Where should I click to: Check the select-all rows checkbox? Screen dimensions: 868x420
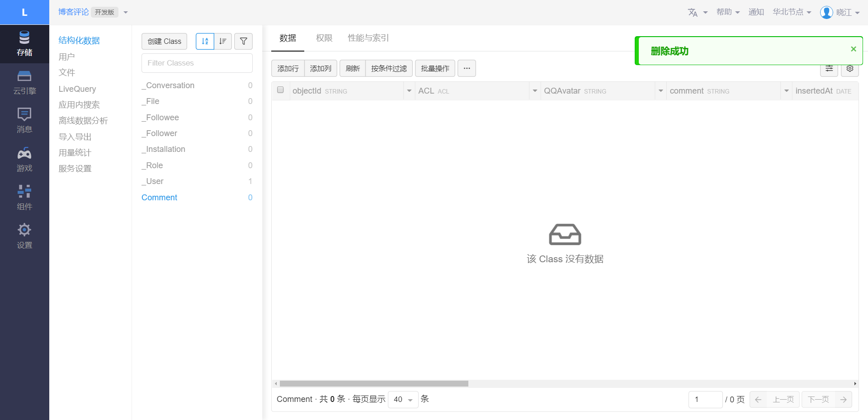pos(280,90)
